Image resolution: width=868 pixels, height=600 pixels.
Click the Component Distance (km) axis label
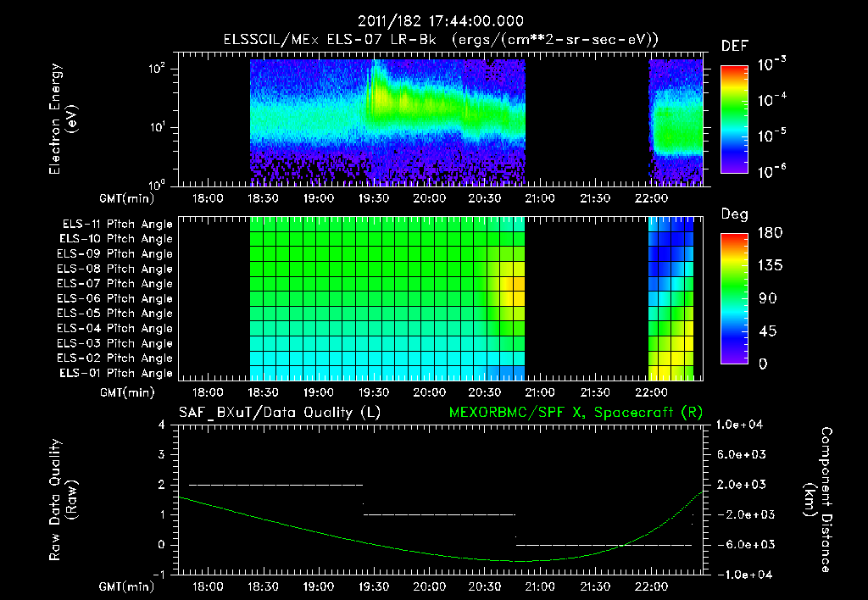[x=818, y=500]
